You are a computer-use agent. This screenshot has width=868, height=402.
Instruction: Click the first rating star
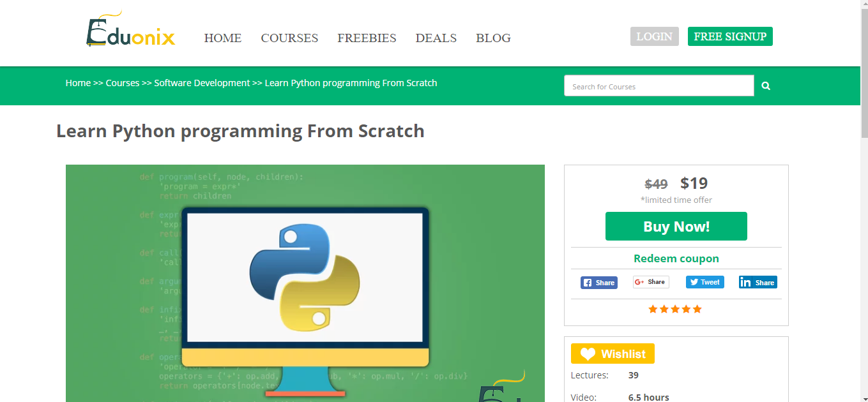click(653, 309)
